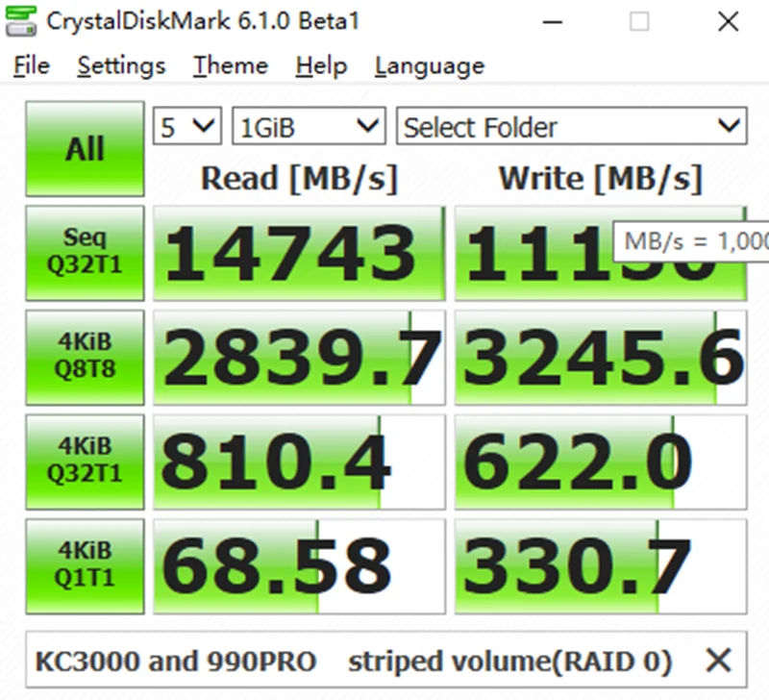The image size is (769, 700).
Task: Start the Seq Q32T1 test
Action: coord(85,253)
